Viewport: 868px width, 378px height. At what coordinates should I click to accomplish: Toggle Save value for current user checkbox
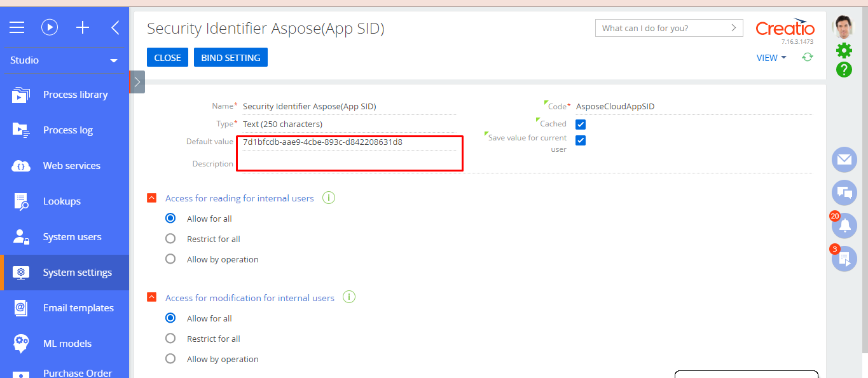pos(581,140)
